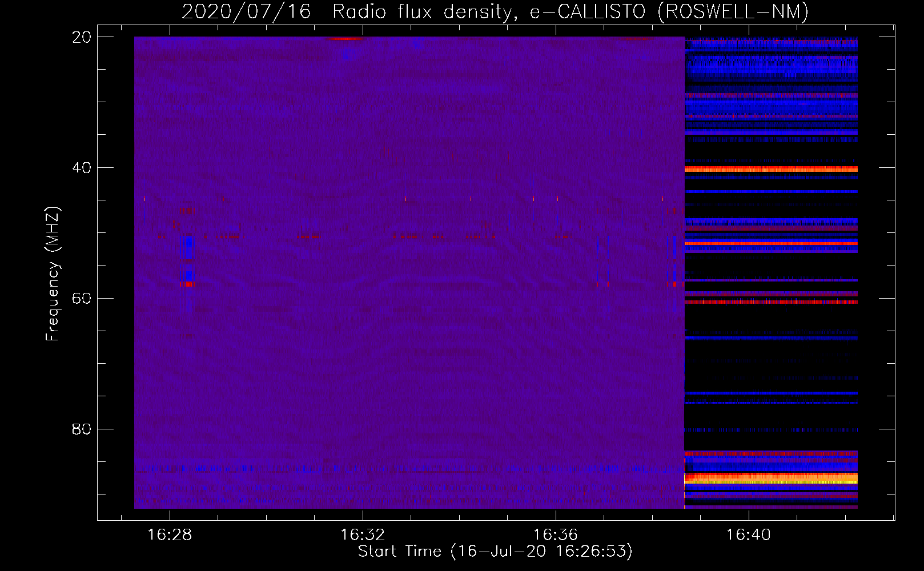The width and height of the screenshot is (924, 571).
Task: Click the orange band at 40 MHz right of 16:38
Action: tap(771, 169)
